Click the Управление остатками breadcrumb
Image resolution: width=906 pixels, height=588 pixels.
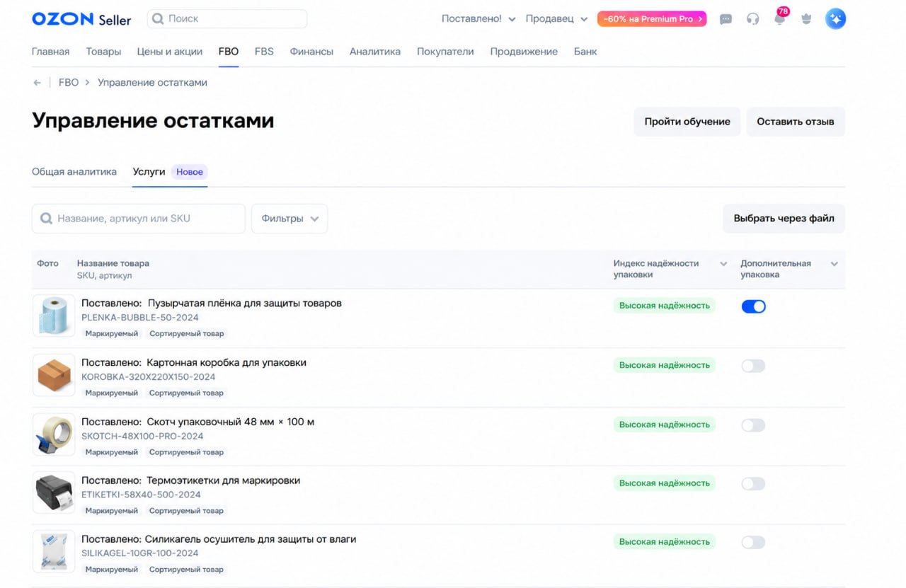point(152,83)
